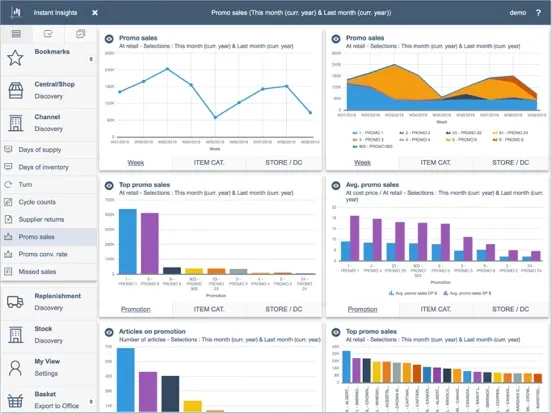Click the PROMO 1 legend color marker
This screenshot has height=414, width=552.
tap(355, 133)
